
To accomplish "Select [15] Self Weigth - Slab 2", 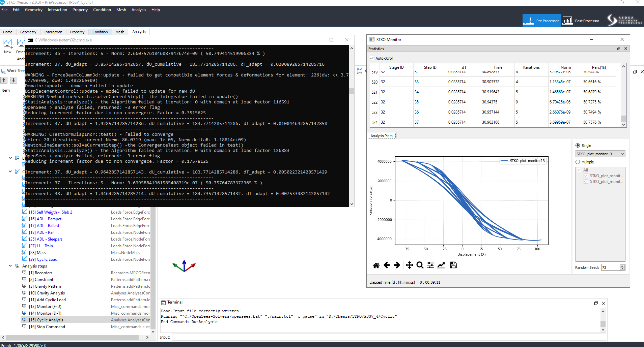I will (x=51, y=212).
